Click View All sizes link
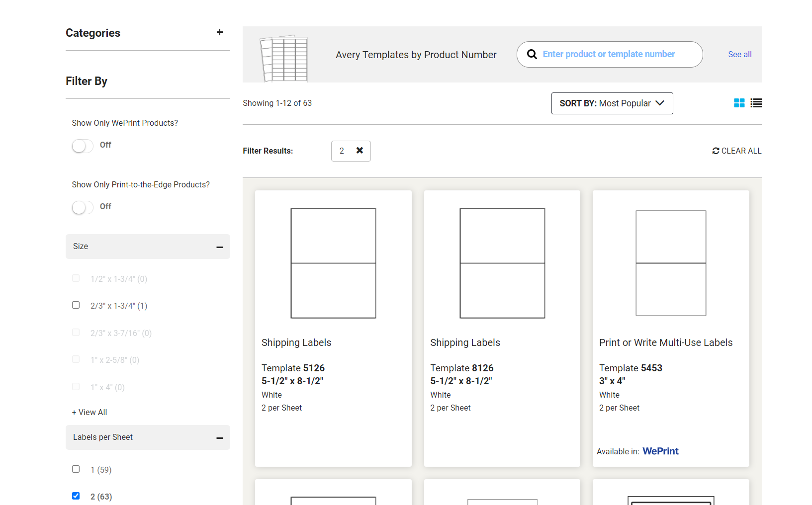The image size is (812, 505). click(90, 412)
